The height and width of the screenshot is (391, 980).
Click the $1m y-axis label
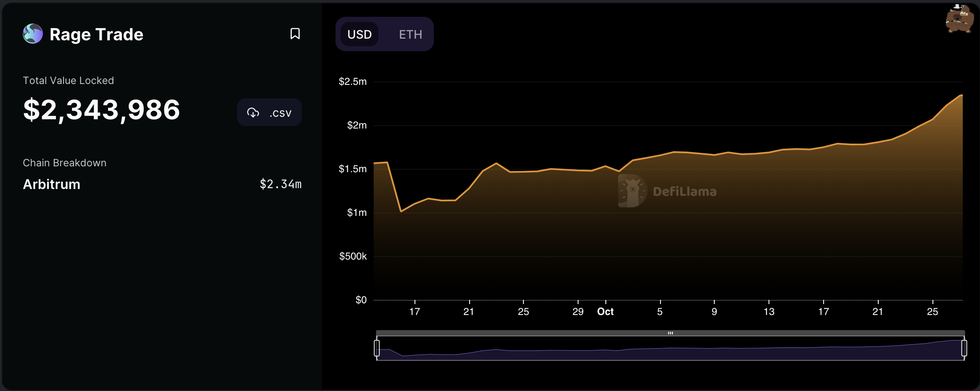[x=357, y=213]
